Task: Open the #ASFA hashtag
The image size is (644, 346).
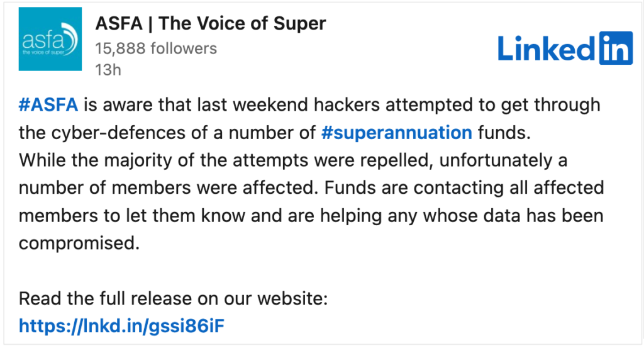Action: [48, 105]
